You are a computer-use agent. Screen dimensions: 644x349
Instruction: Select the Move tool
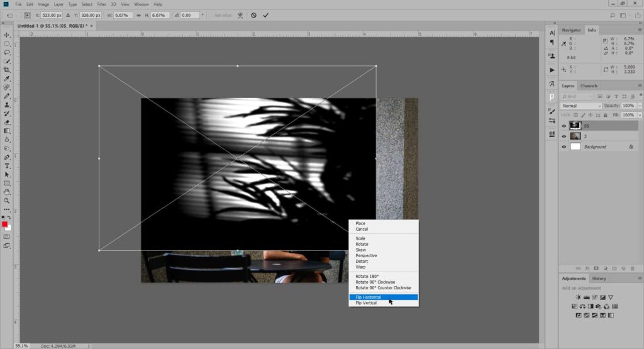pyautogui.click(x=7, y=35)
